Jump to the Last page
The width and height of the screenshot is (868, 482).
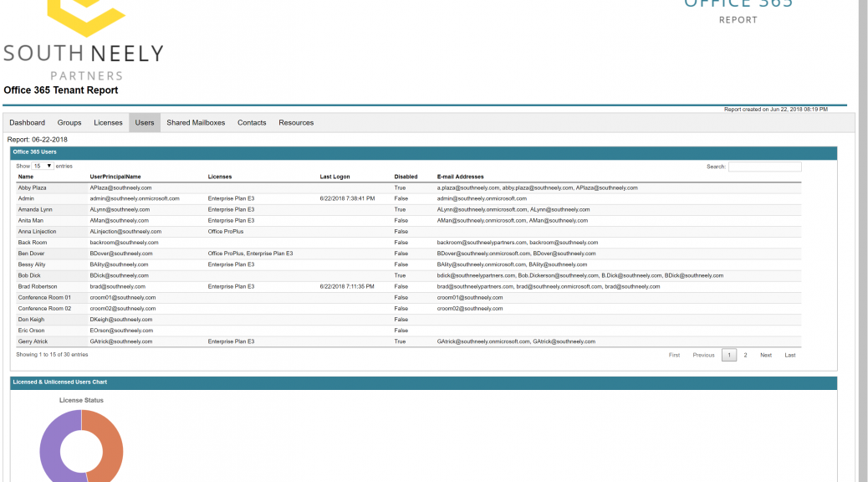tap(790, 355)
